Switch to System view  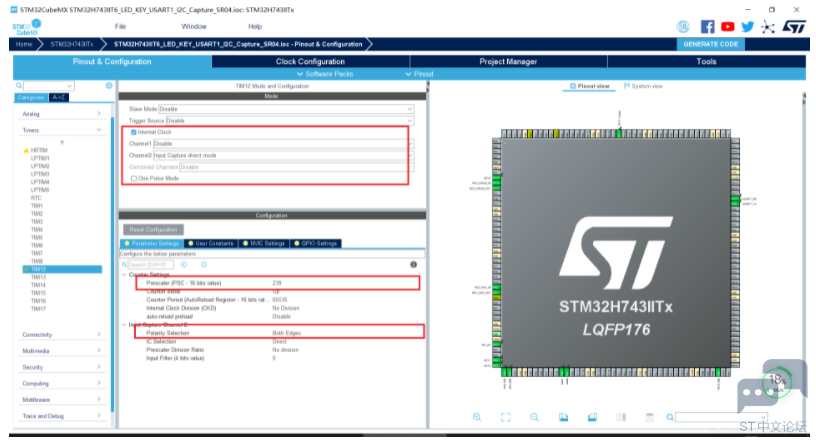click(x=643, y=86)
